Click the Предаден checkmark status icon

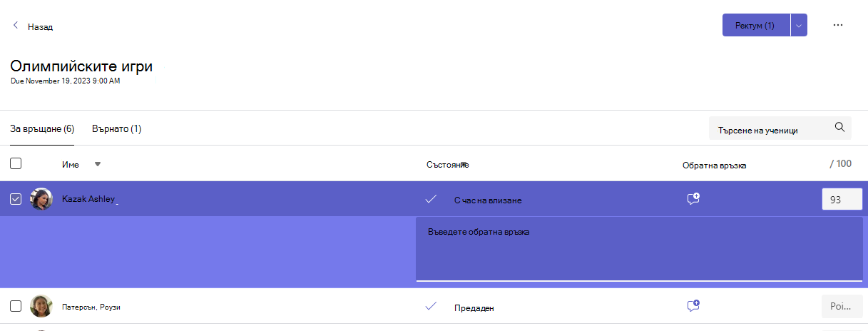[431, 306]
